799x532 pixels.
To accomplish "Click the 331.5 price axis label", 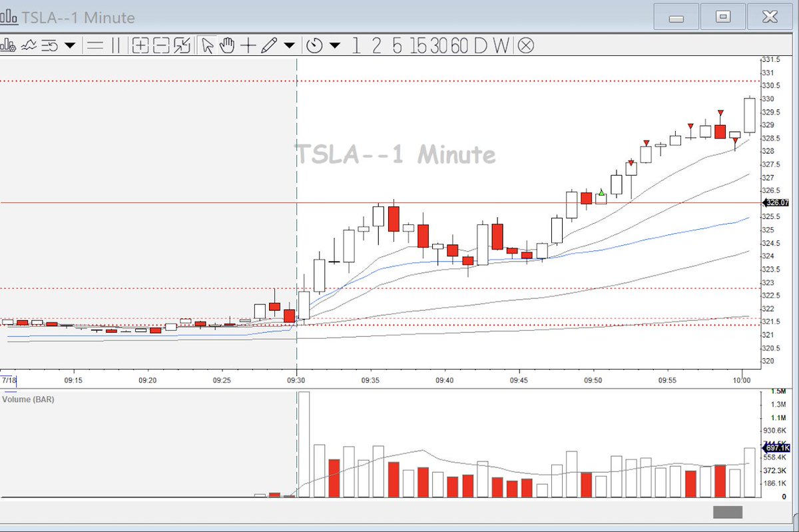I will coord(771,60).
